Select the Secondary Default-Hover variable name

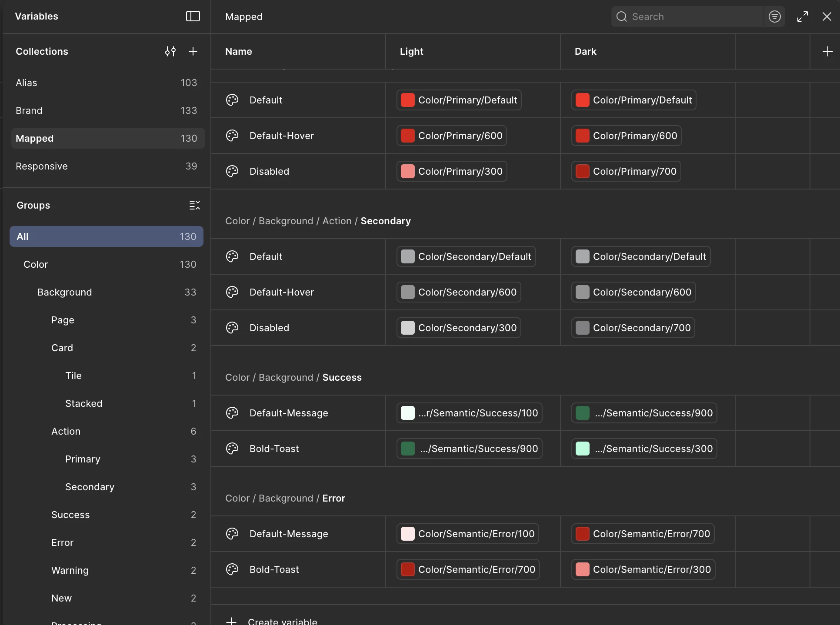[282, 292]
